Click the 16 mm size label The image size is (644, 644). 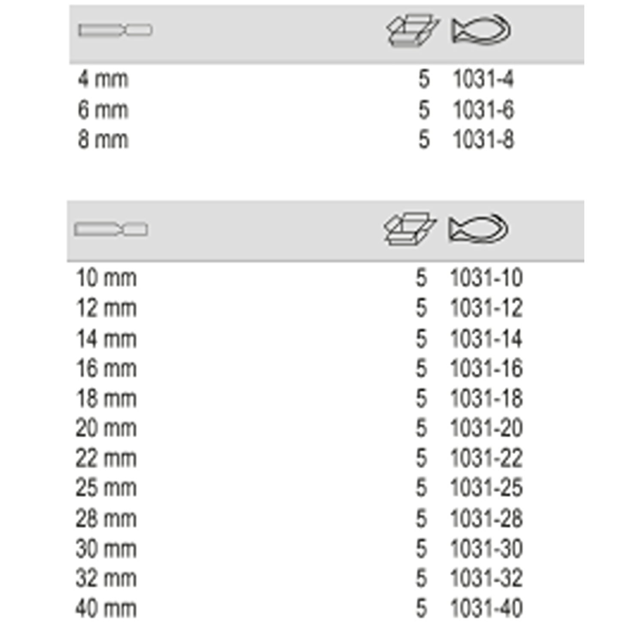point(106,368)
